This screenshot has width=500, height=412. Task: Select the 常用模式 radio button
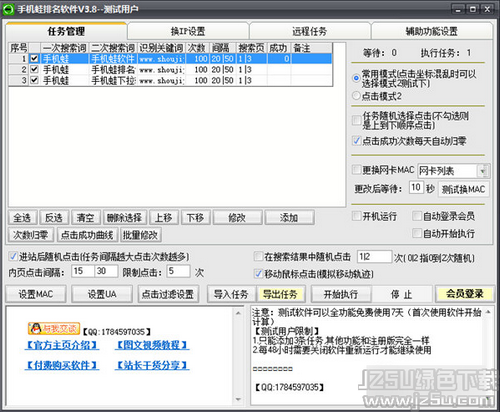point(356,78)
